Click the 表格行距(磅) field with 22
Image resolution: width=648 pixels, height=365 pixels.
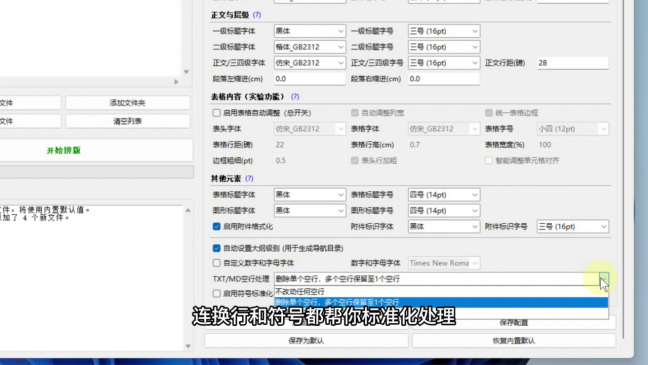coord(310,145)
